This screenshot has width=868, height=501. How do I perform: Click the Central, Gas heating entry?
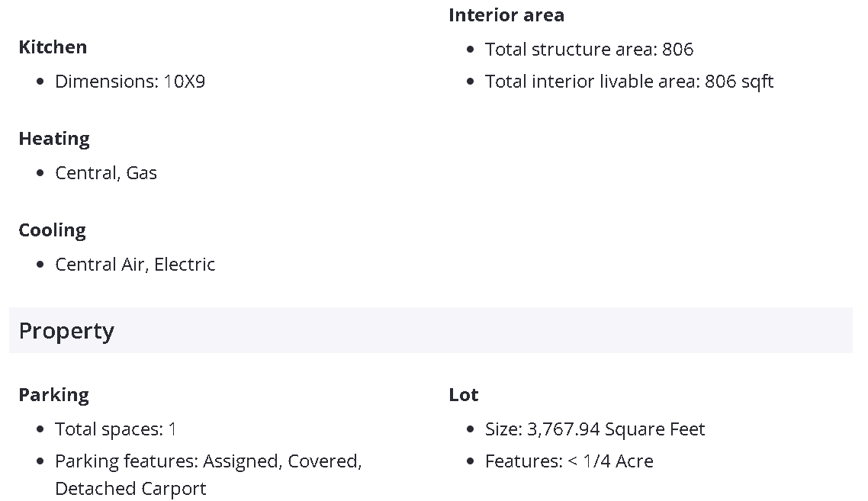[106, 173]
